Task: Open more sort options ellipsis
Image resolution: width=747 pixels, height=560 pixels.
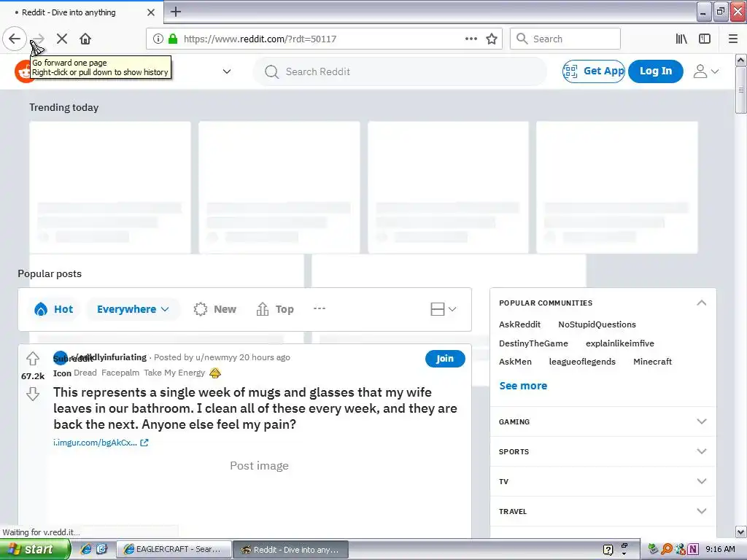Action: click(320, 308)
